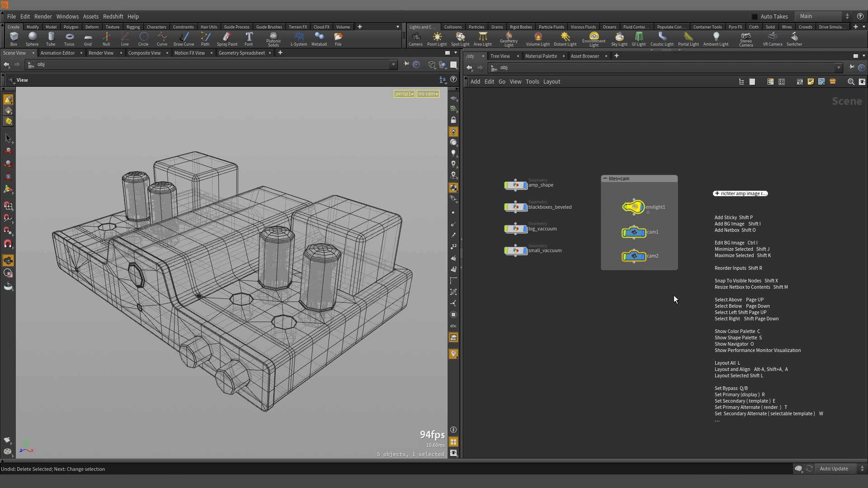868x488 pixels.
Task: Open the Redshift menu
Action: [113, 16]
